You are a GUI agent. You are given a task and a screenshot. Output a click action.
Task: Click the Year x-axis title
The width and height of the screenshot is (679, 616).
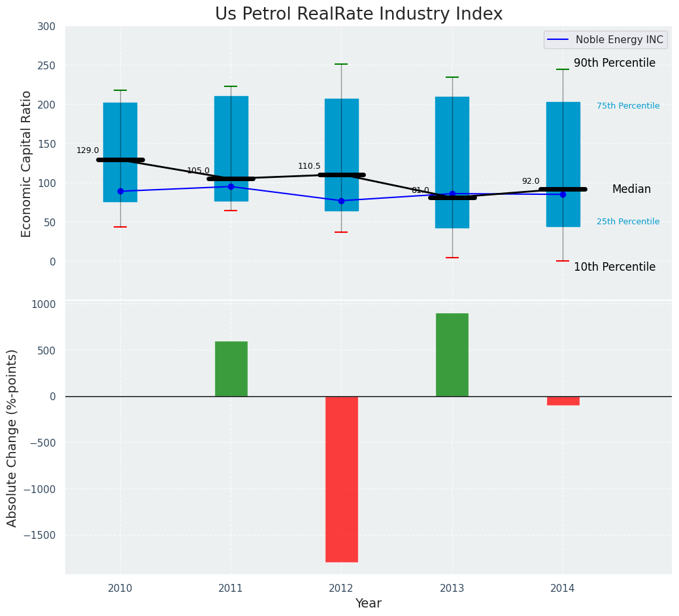(x=368, y=604)
